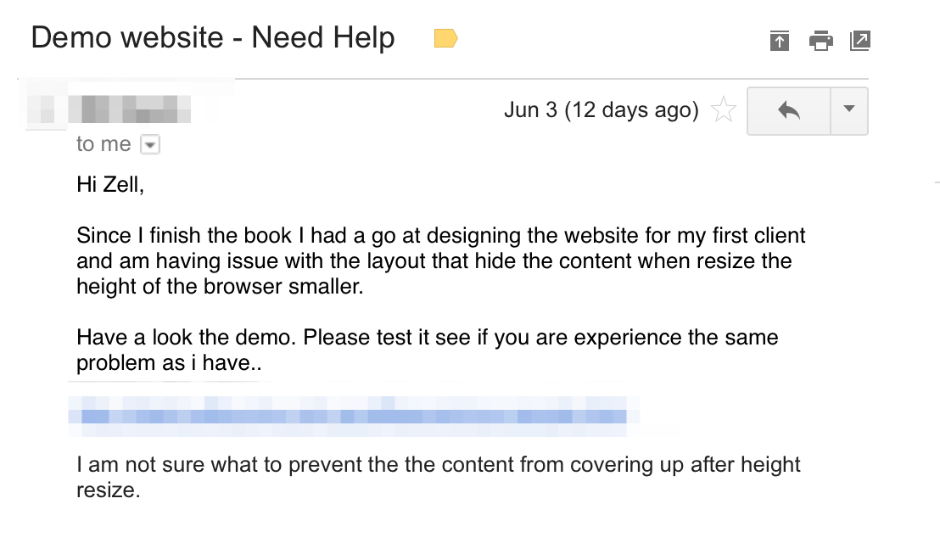Print this email conversation

click(x=820, y=40)
